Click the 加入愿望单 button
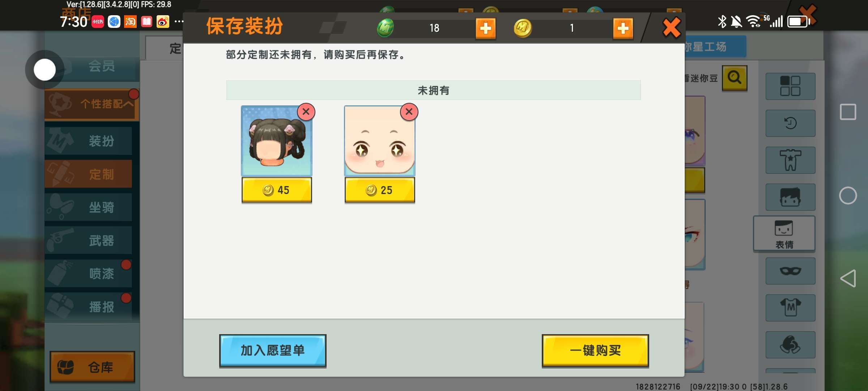Screen dimensions: 868x391 tap(273, 350)
